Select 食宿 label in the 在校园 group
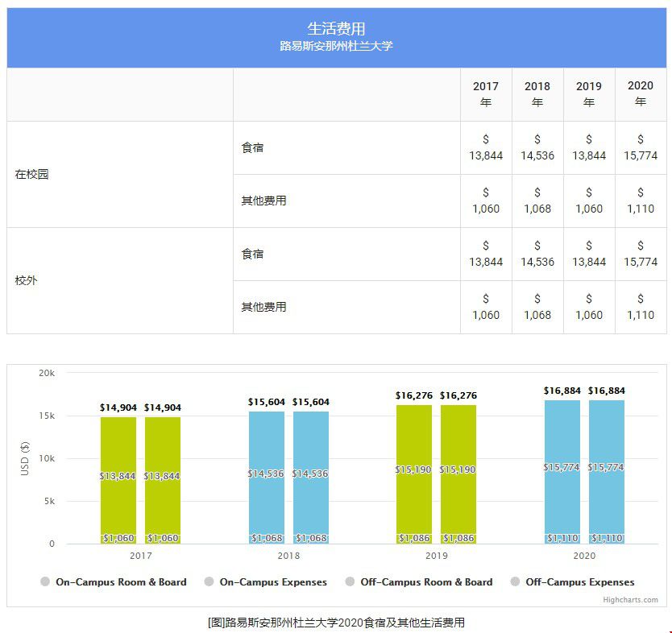Image resolution: width=672 pixels, height=633 pixels. tap(252, 147)
